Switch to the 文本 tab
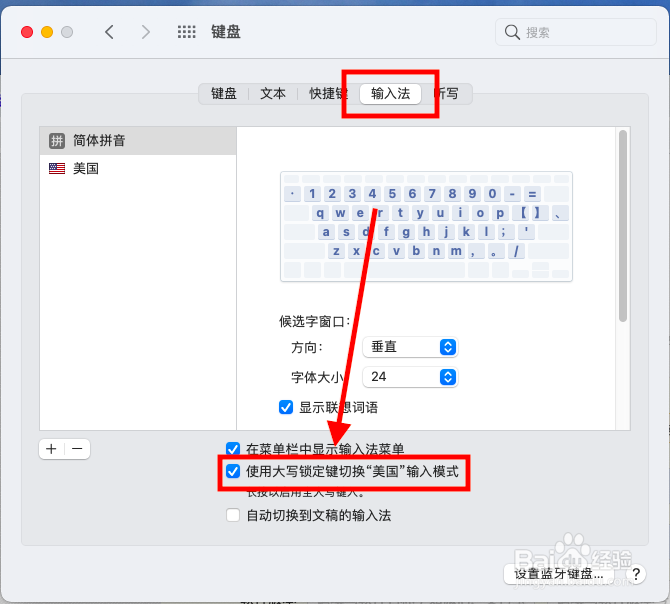670x604 pixels. 273,94
